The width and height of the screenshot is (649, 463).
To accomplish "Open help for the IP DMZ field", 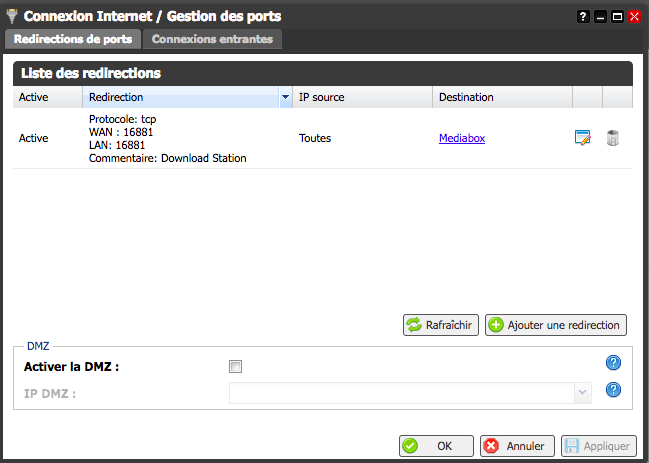I will point(614,390).
